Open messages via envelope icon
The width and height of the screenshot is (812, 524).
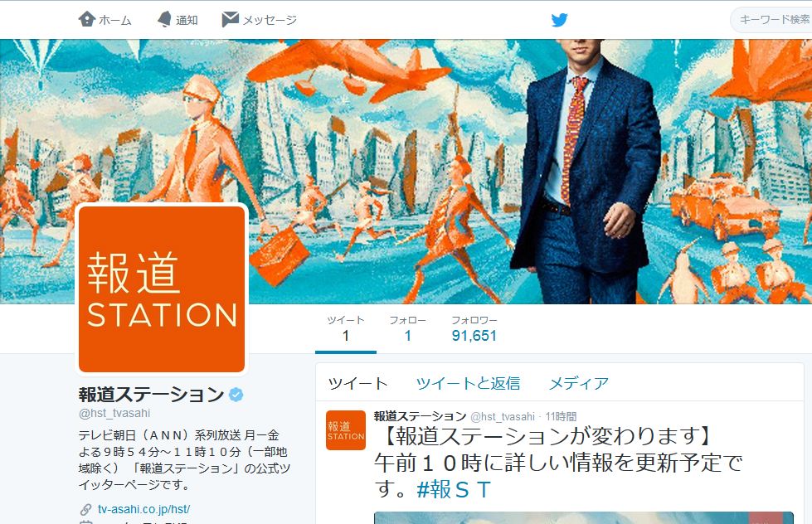230,19
